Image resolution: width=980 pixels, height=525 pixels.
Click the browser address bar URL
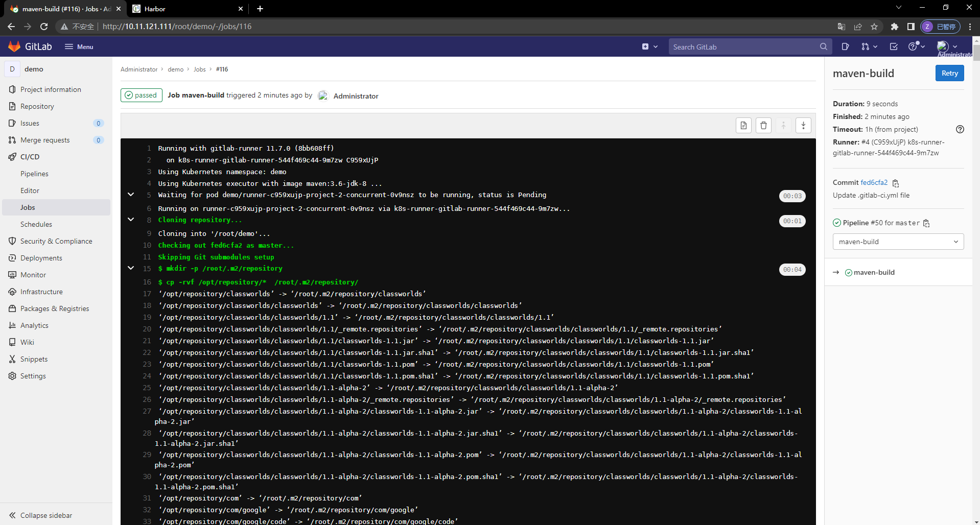pyautogui.click(x=177, y=27)
